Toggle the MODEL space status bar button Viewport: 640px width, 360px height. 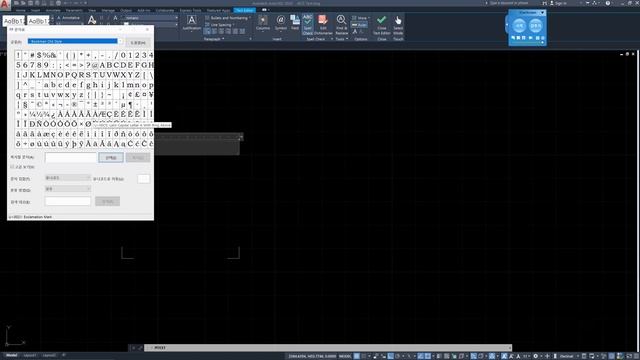[345, 356]
